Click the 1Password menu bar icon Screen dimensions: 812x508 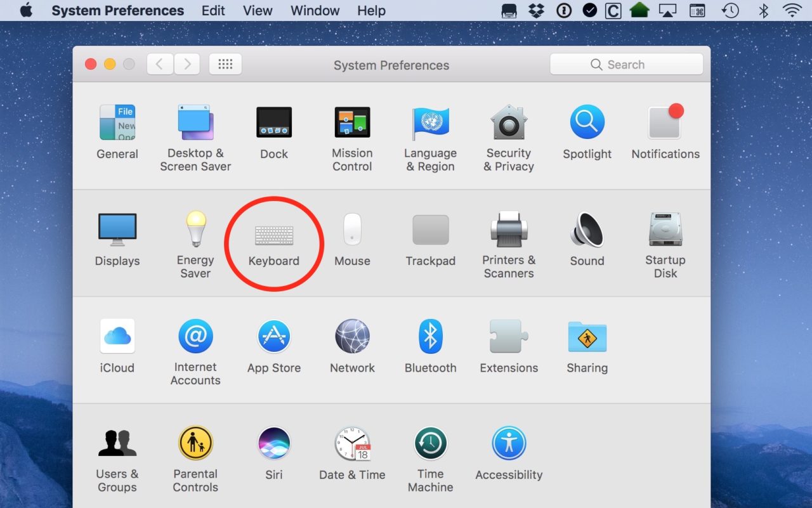pyautogui.click(x=563, y=10)
